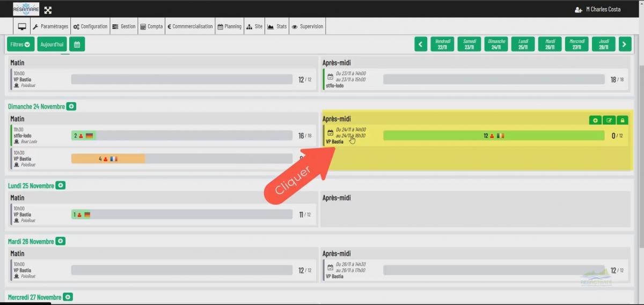Jump to Jeudi 28/11

pyautogui.click(x=604, y=44)
